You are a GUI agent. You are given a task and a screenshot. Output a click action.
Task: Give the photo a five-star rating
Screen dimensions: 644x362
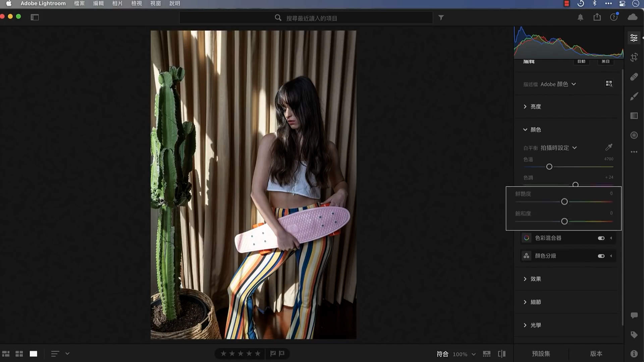point(257,353)
